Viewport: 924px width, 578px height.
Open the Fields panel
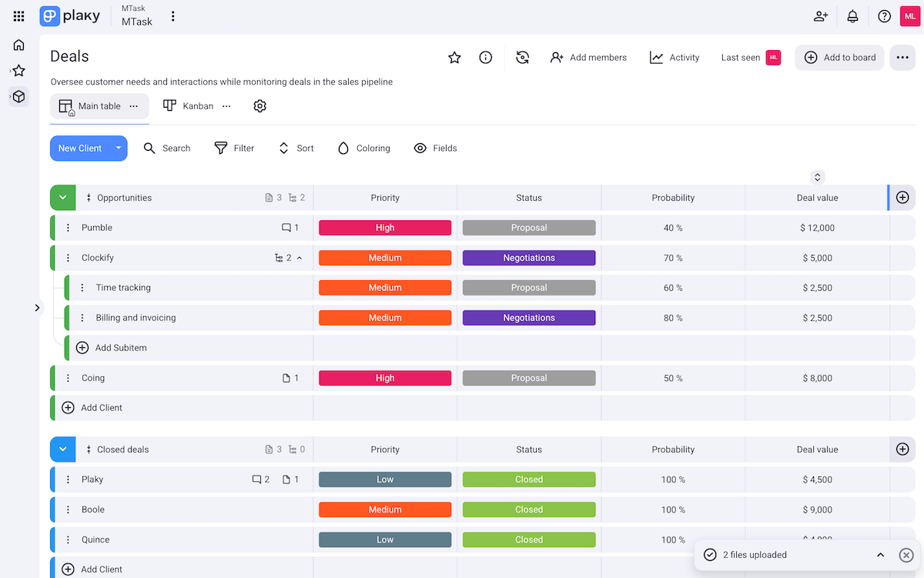[435, 148]
